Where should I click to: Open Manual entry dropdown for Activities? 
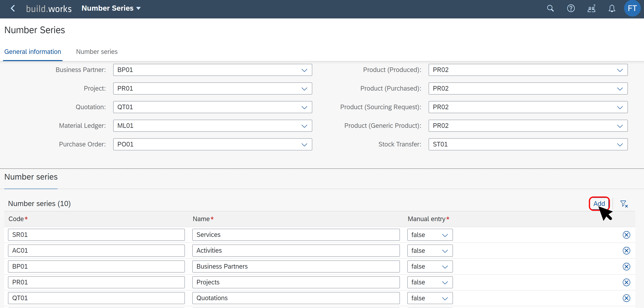[x=430, y=251]
